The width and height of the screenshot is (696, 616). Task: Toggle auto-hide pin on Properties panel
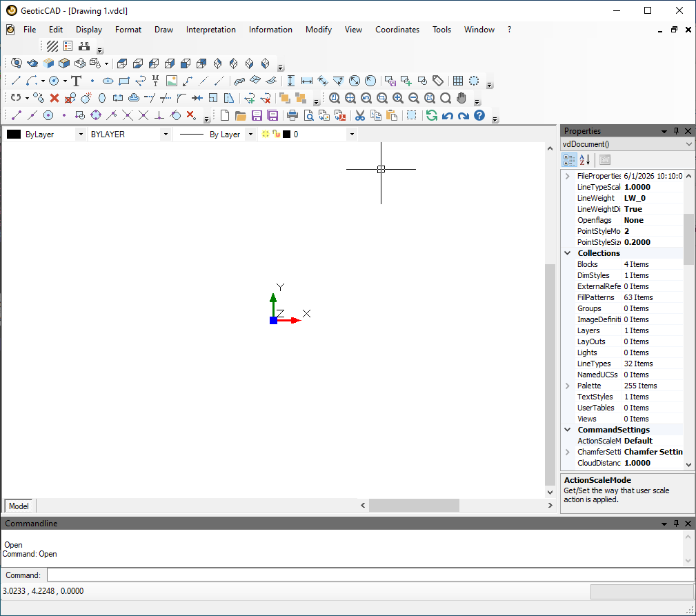(x=676, y=131)
